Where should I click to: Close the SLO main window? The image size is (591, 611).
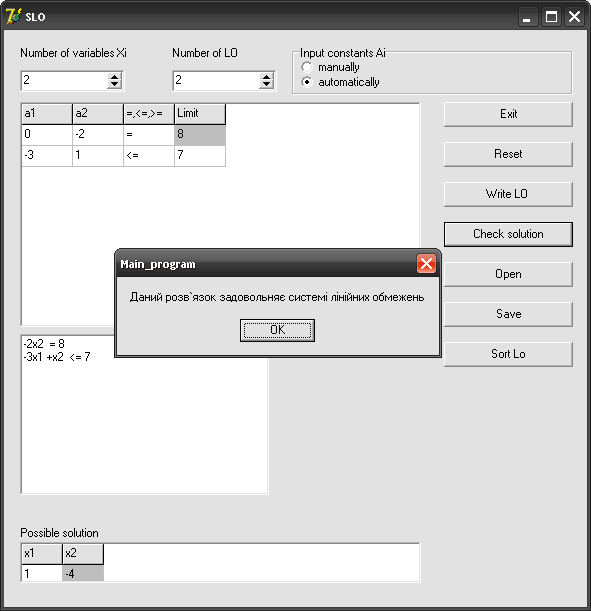575,17
